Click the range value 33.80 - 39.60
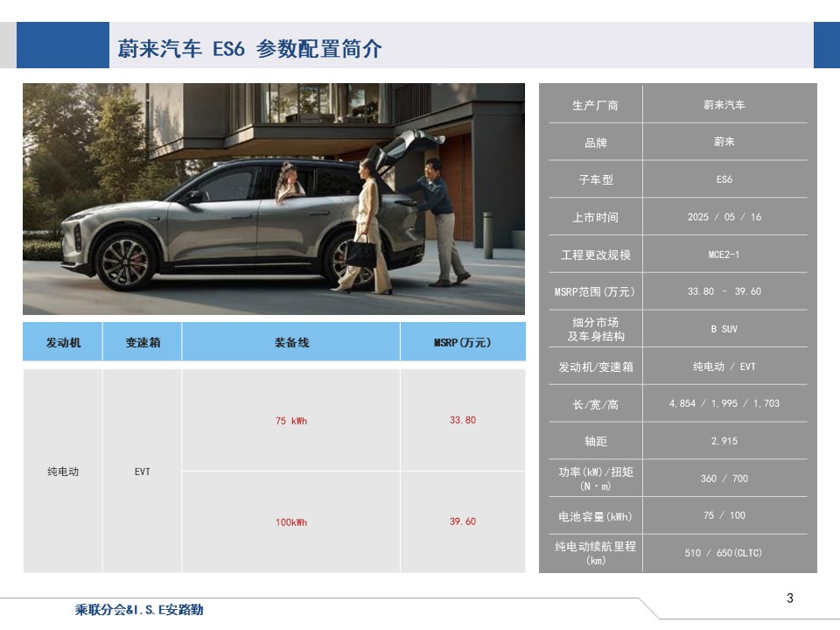 tap(724, 291)
